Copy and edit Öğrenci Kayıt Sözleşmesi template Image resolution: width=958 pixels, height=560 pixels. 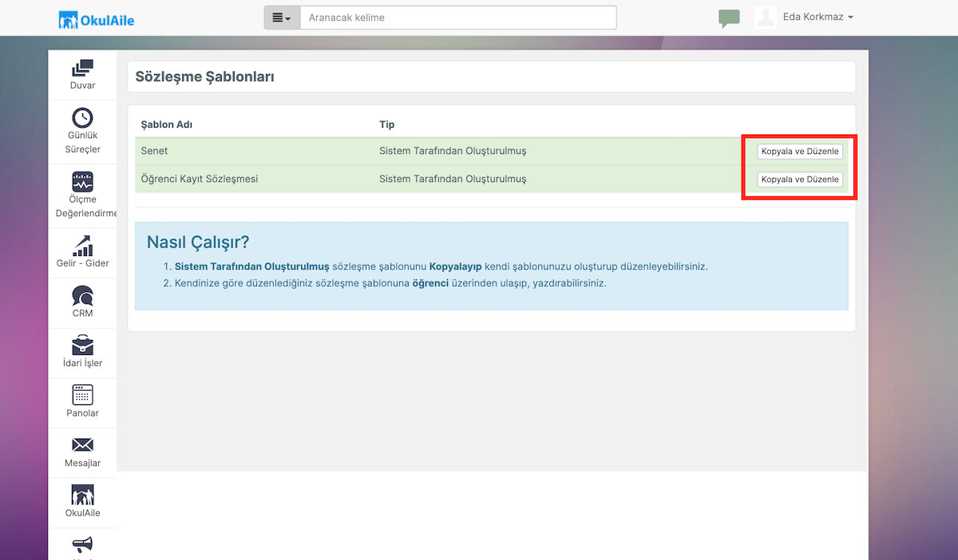pyautogui.click(x=800, y=179)
